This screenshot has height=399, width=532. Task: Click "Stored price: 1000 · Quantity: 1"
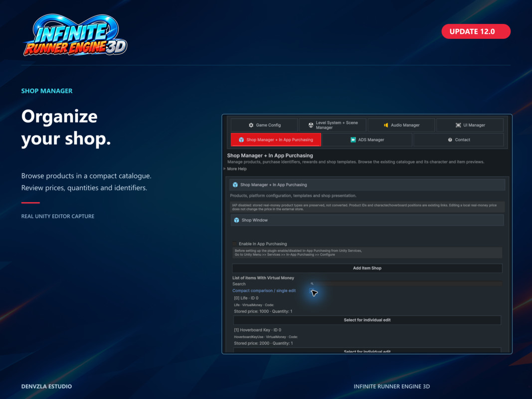coord(263,311)
